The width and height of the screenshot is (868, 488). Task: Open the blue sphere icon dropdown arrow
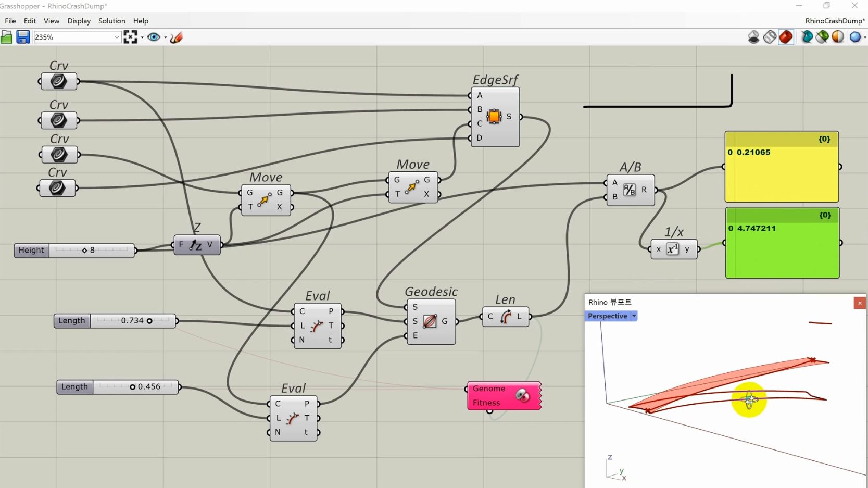click(865, 37)
